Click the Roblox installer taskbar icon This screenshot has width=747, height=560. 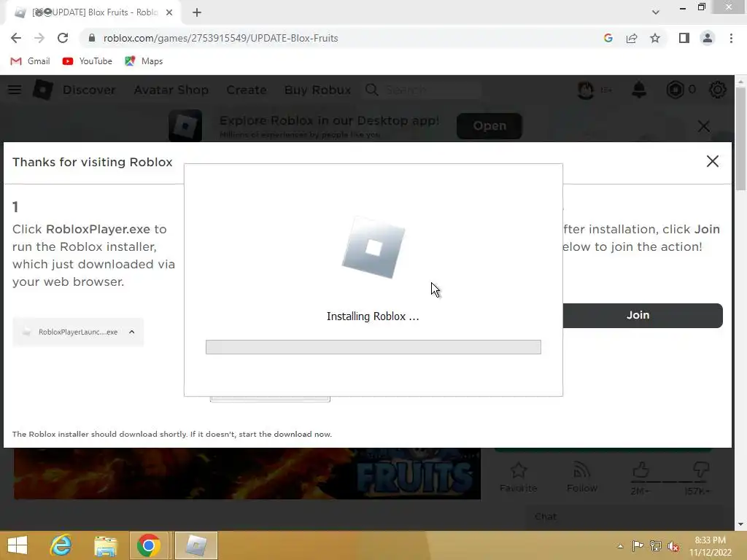click(196, 545)
